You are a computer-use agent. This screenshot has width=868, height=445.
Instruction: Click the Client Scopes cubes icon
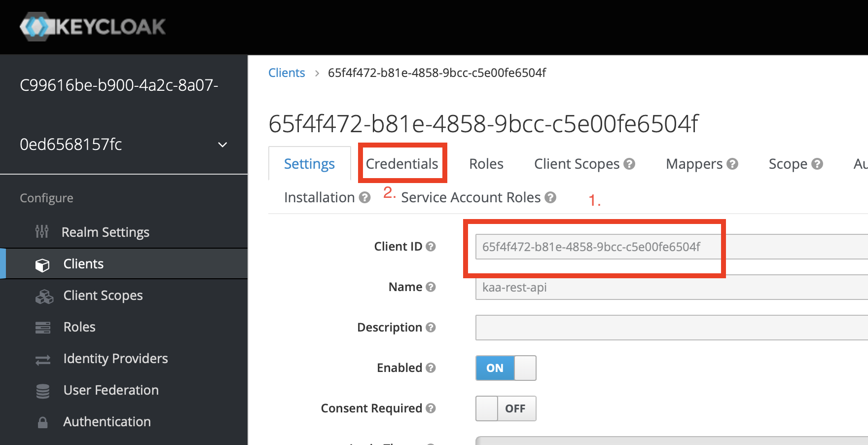(x=44, y=297)
